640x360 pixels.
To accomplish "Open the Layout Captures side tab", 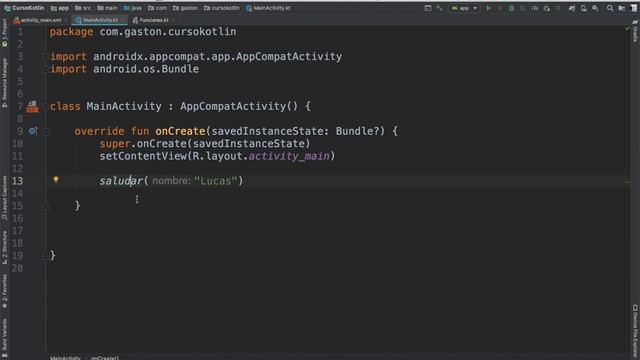I will (x=4, y=198).
